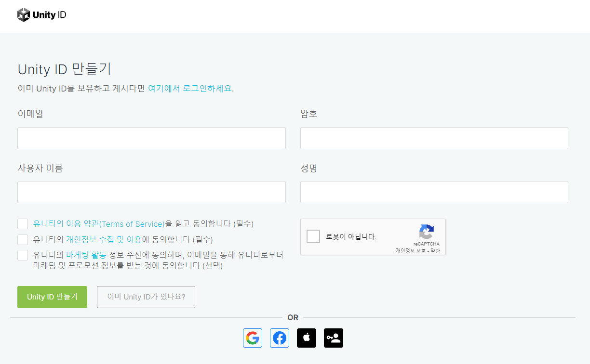Click the Unity ID 만들기 heading text
This screenshot has width=590, height=364.
point(65,69)
